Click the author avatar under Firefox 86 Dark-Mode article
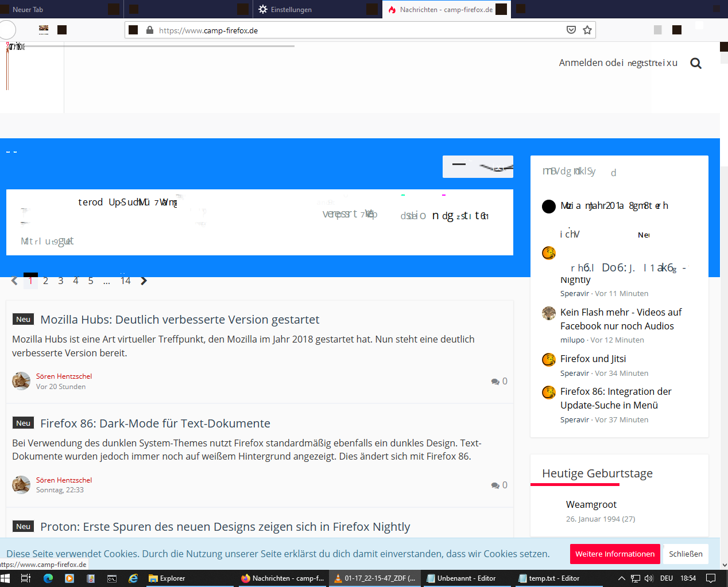Viewport: 728px width, 587px height. pyautogui.click(x=21, y=485)
